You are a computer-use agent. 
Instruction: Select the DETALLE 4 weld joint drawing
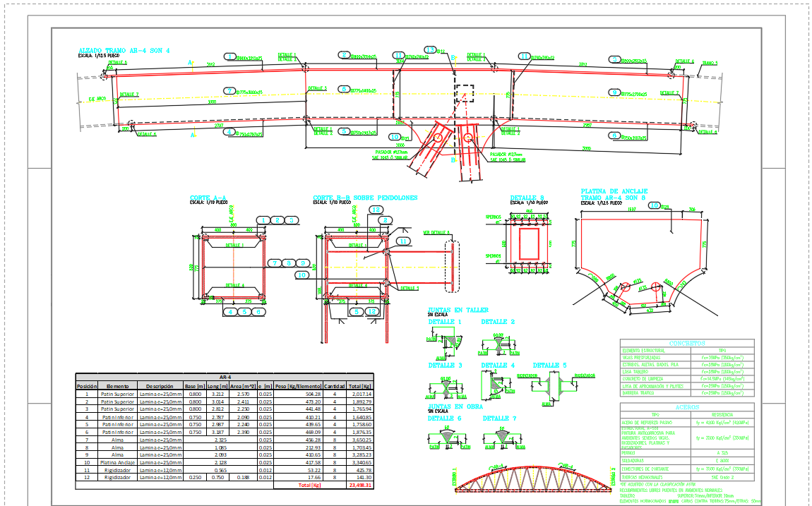pyautogui.click(x=496, y=386)
